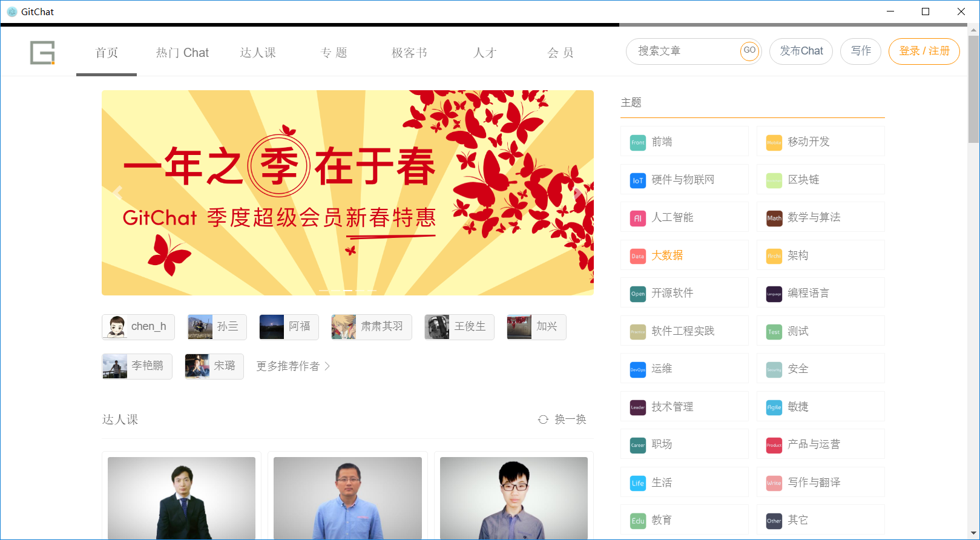The width and height of the screenshot is (980, 540).
Task: Open author 孙三 profile chip
Action: click(217, 327)
